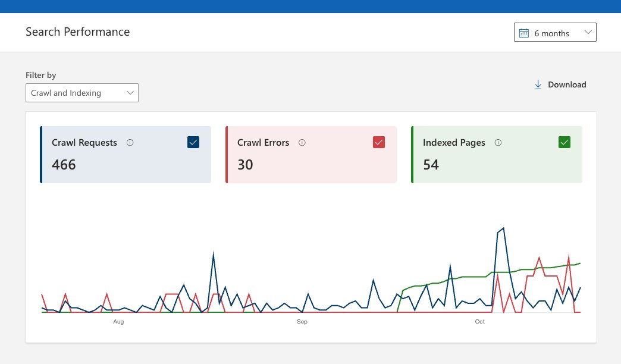Image resolution: width=621 pixels, height=364 pixels.
Task: Click the Indexed Pages card title
Action: [454, 143]
